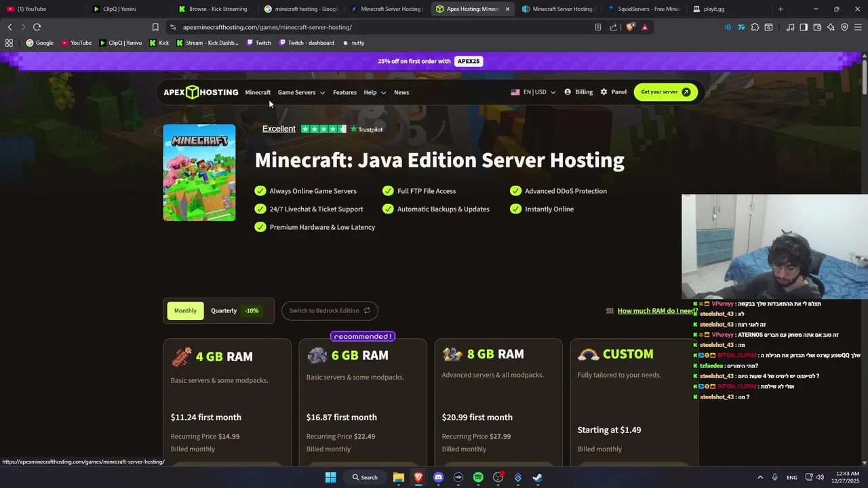
Task: Open Steam from the taskbar
Action: coord(537,477)
